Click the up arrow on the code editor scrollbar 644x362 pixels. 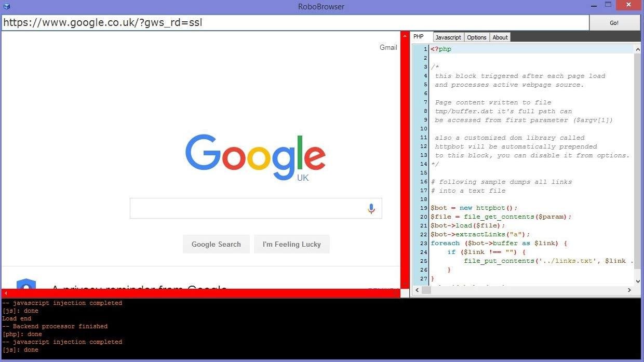click(638, 49)
